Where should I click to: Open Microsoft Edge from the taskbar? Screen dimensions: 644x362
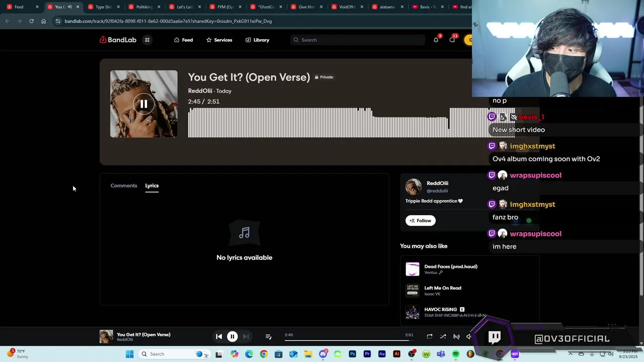[x=249, y=354]
